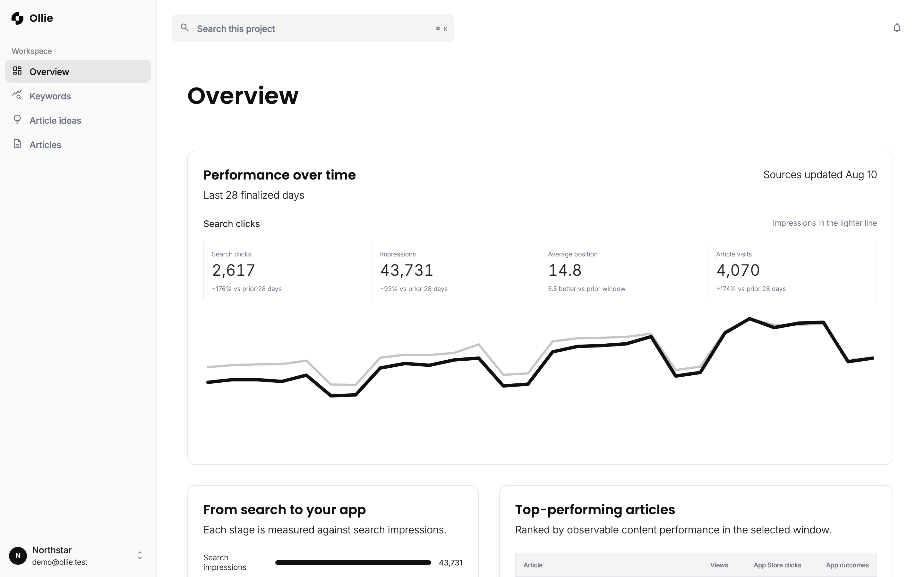Click the Views column header
This screenshot has width=924, height=577.
[x=719, y=565]
